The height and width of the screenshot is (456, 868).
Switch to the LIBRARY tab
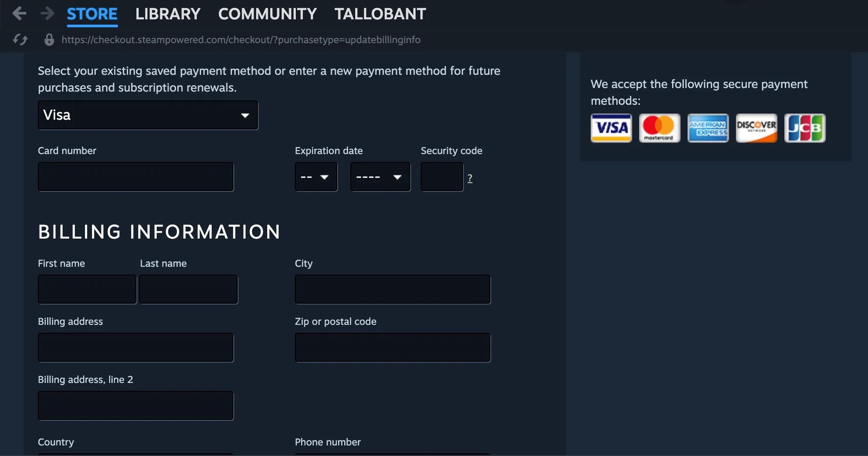168,14
